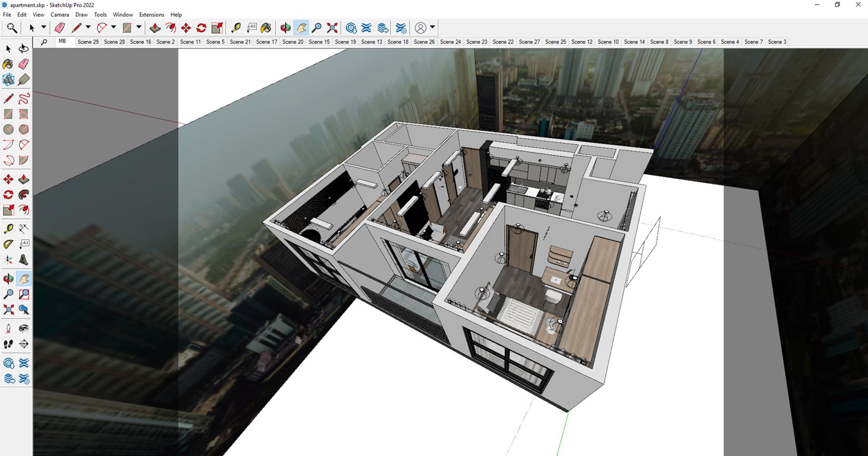Switch to the Scene 3 tab
868x456 pixels.
777,42
